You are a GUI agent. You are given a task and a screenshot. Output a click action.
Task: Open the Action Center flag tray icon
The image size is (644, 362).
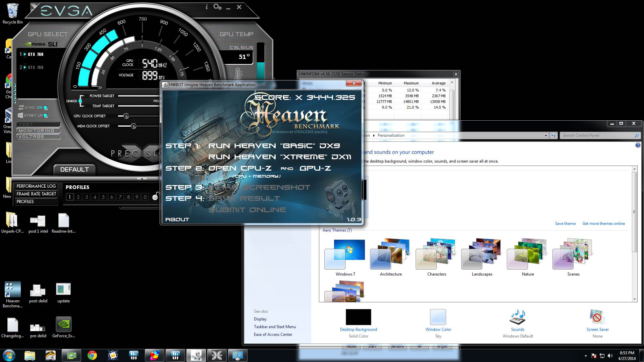[x=594, y=356]
